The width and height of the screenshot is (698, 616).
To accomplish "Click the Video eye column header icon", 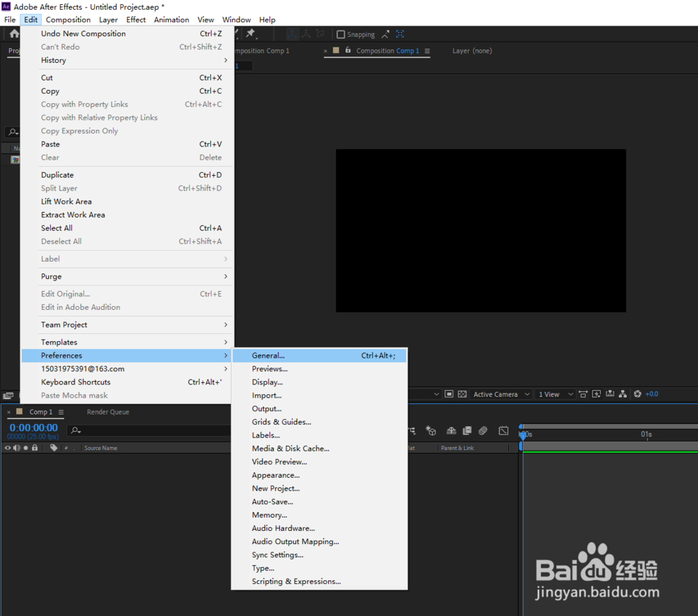I will click(x=8, y=448).
